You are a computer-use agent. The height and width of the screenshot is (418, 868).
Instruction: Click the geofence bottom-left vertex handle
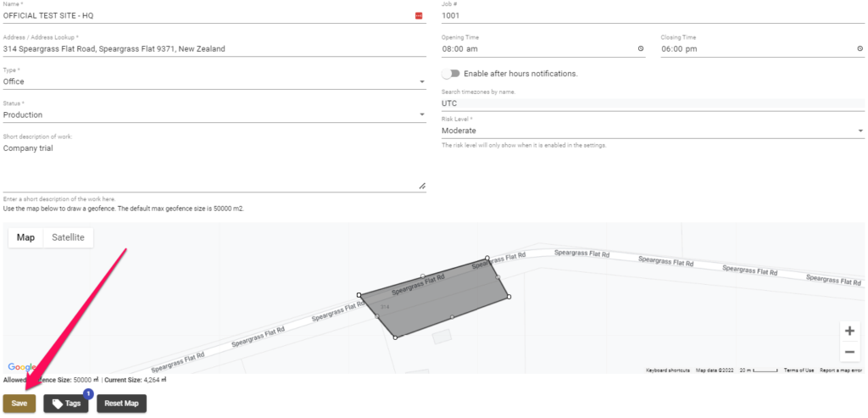coord(395,337)
